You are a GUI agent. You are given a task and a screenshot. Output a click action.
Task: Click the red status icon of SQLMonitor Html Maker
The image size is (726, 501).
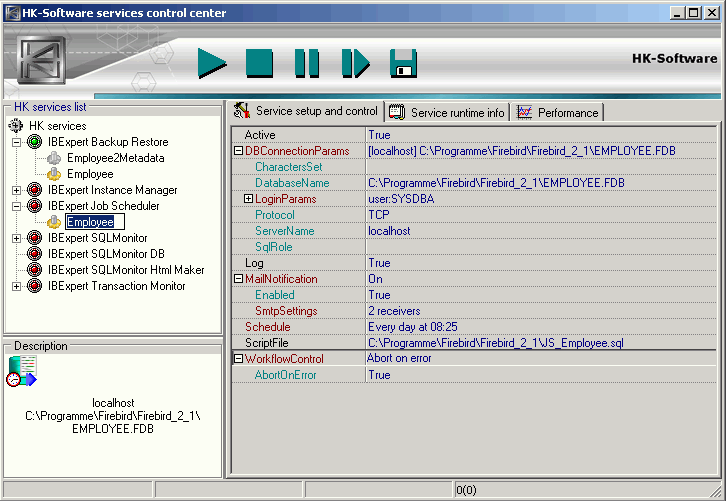pos(34,269)
